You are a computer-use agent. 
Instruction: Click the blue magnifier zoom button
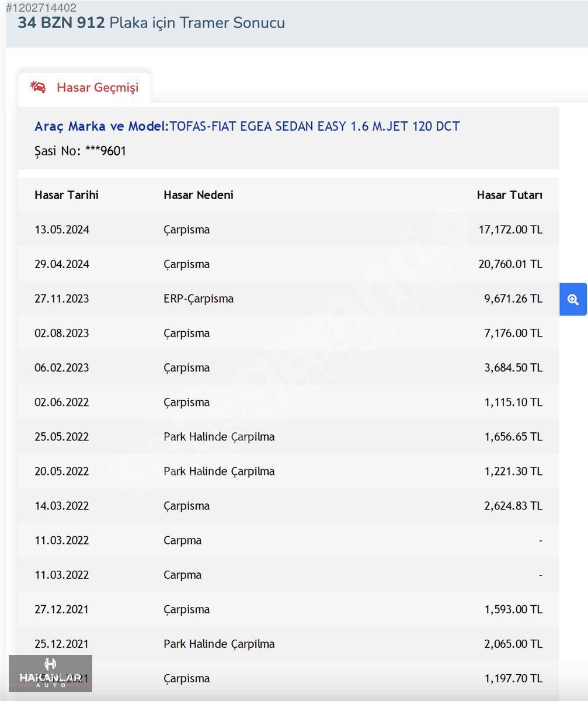(573, 299)
